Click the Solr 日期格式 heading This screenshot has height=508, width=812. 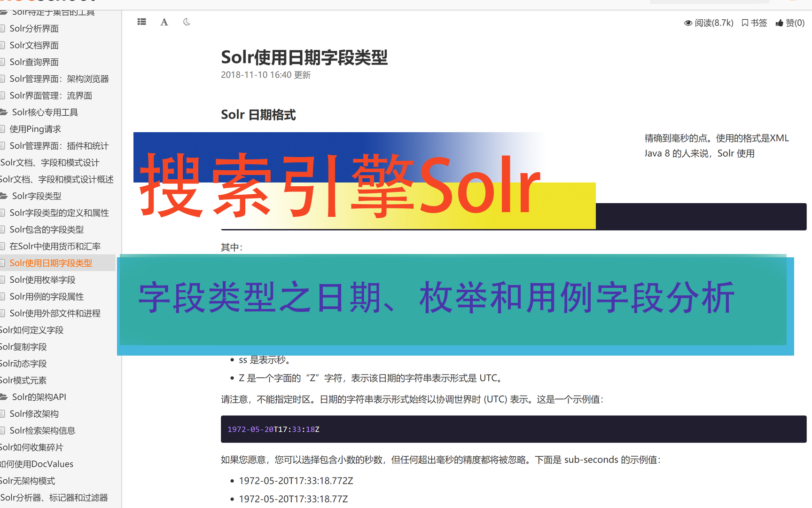258,115
